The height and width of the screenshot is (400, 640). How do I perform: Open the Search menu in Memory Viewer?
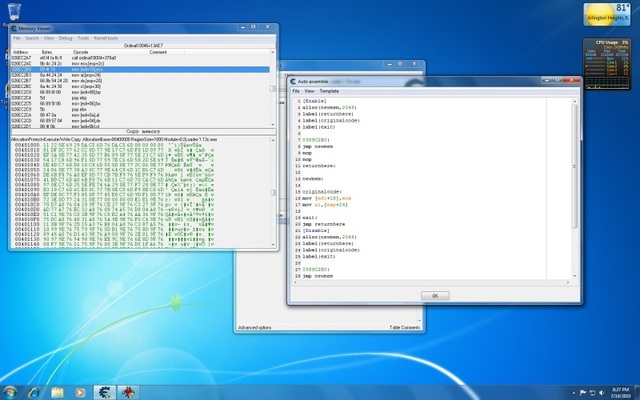point(32,38)
